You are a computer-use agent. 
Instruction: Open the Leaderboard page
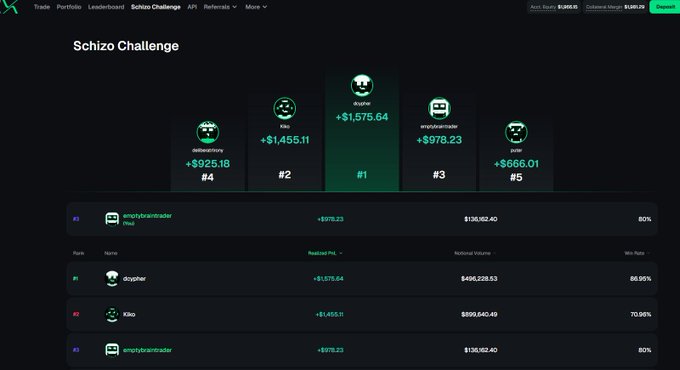[106, 7]
